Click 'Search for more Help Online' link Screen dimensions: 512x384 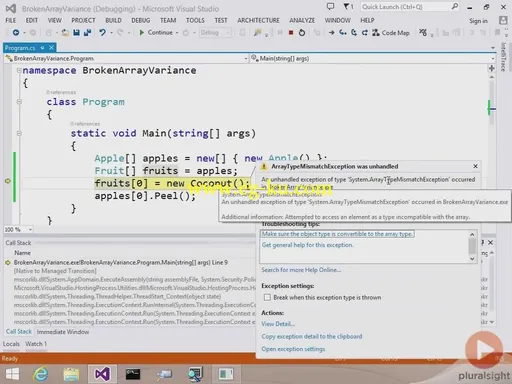pyautogui.click(x=301, y=270)
